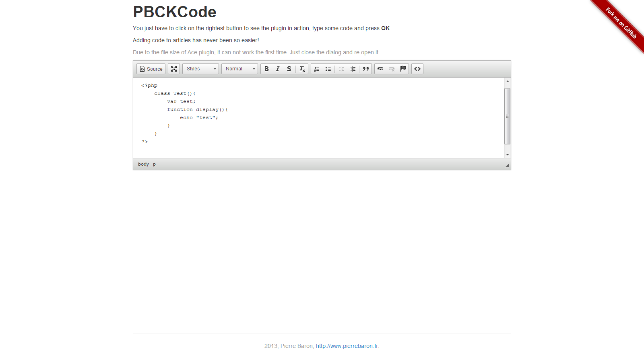This screenshot has width=644, height=362.
Task: Click the scrollbar down arrow in editor
Action: pos(508,154)
